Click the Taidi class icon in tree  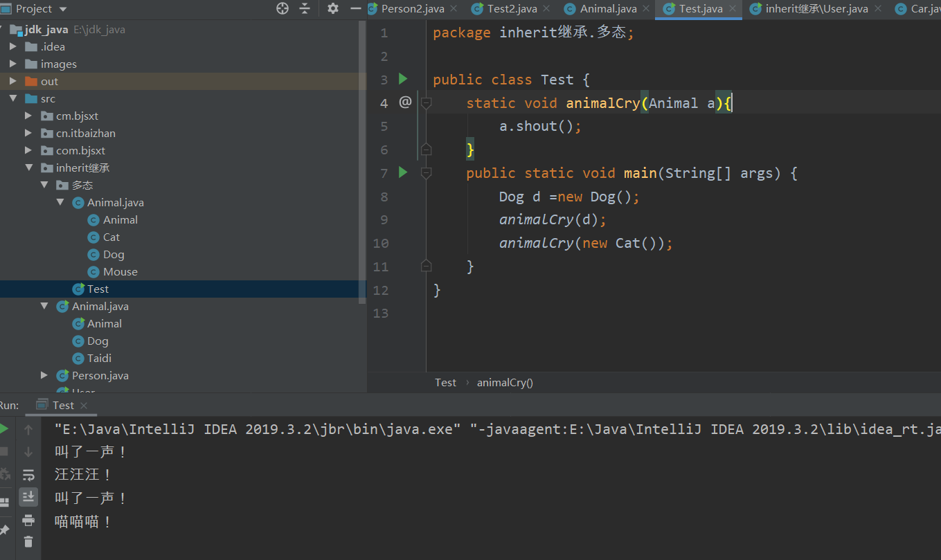[78, 359]
